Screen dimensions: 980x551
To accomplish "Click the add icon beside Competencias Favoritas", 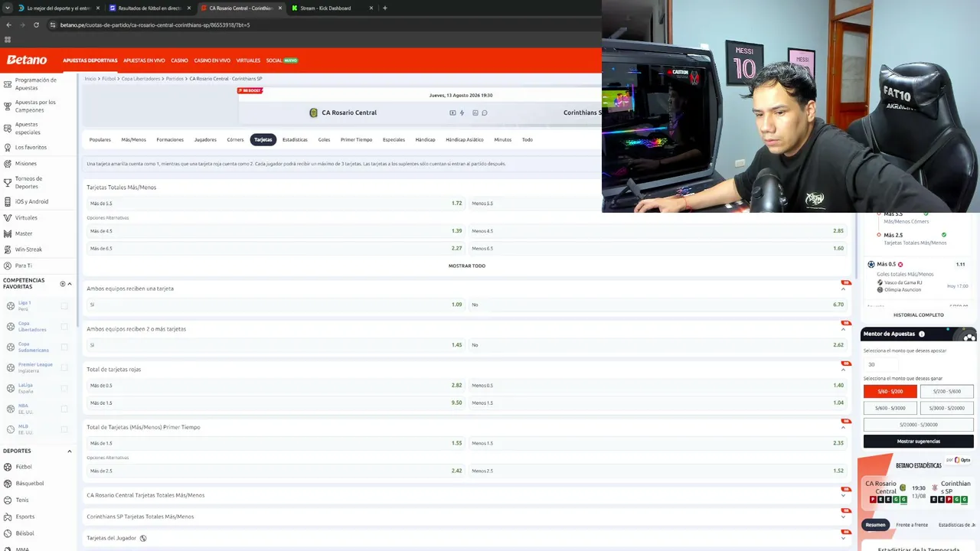I will pyautogui.click(x=63, y=284).
